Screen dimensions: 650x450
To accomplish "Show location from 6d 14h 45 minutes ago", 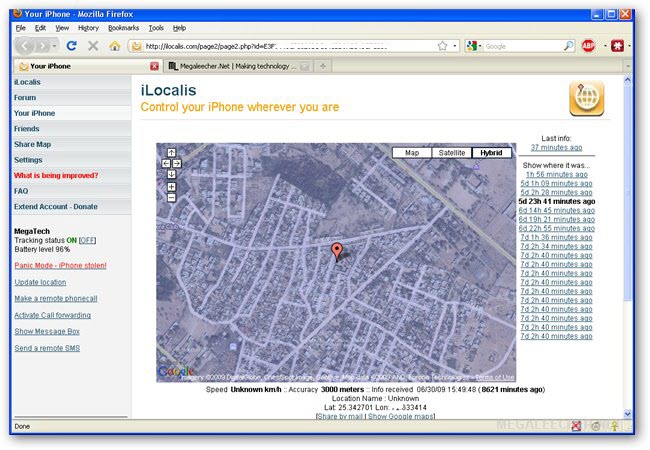I will 557,210.
